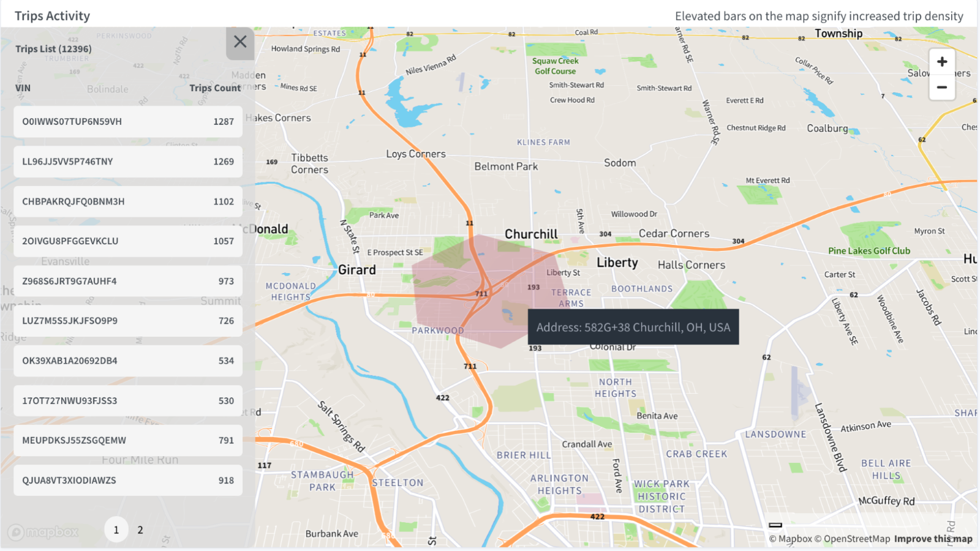Image resolution: width=980 pixels, height=551 pixels.
Task: Click the Brier Hill map label
Action: tap(524, 455)
